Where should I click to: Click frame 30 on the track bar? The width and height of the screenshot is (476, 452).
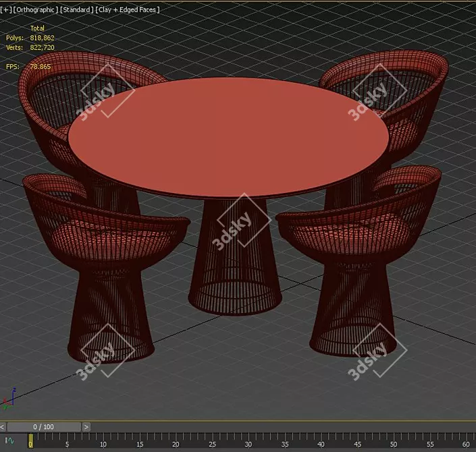[x=248, y=440]
